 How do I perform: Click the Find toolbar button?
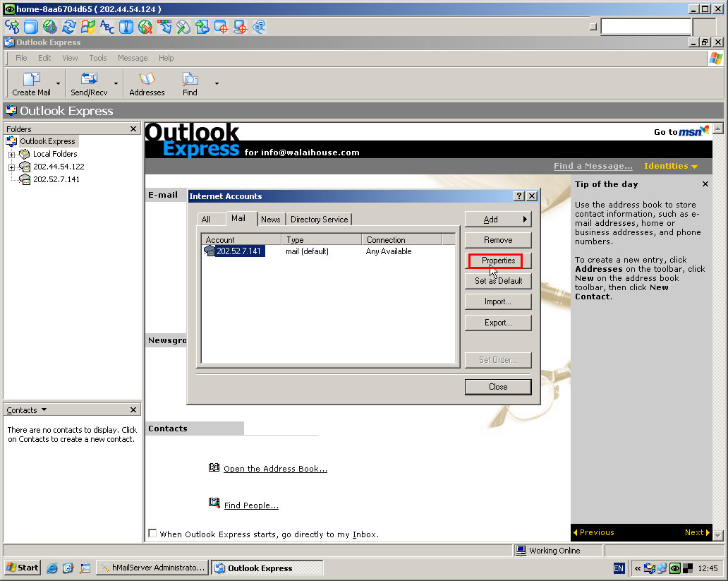point(190,84)
